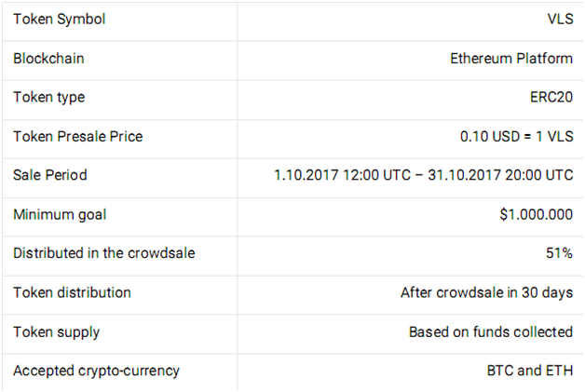Viewport: 585px width, 392px height.
Task: Select the ERC20 value cell
Action: (x=551, y=97)
